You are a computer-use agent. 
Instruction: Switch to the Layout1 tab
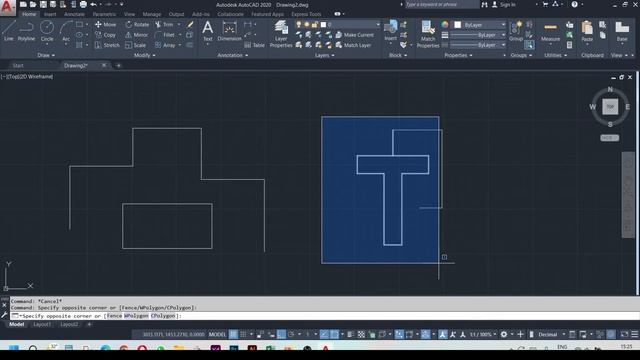point(42,324)
